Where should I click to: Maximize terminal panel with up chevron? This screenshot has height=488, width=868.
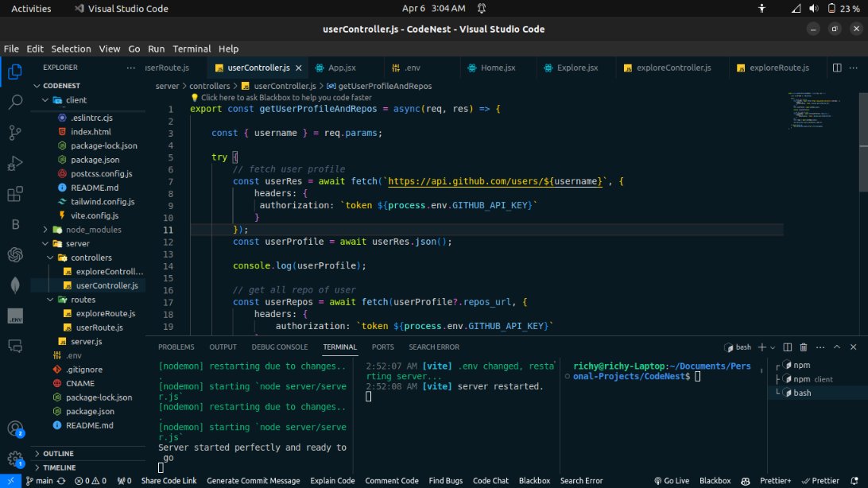tap(837, 347)
